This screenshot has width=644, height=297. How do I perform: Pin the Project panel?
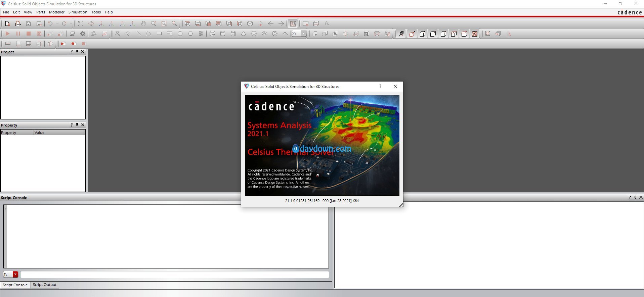77,52
